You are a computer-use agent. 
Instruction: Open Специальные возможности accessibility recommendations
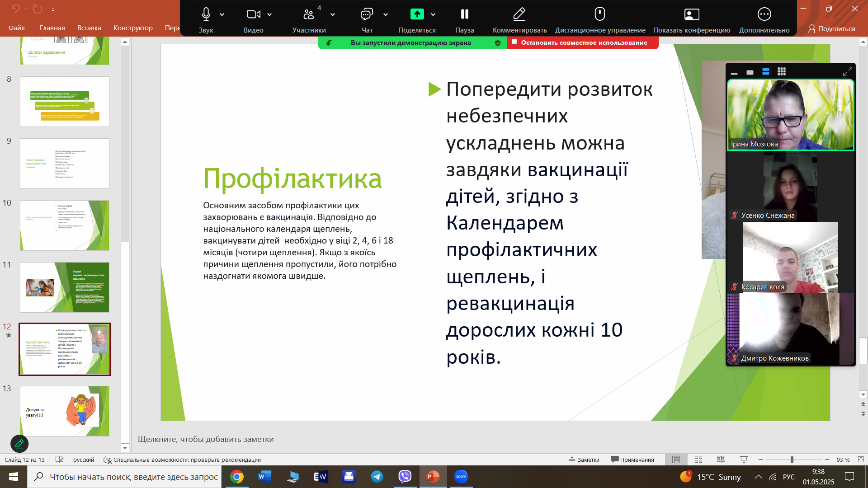tap(182, 460)
